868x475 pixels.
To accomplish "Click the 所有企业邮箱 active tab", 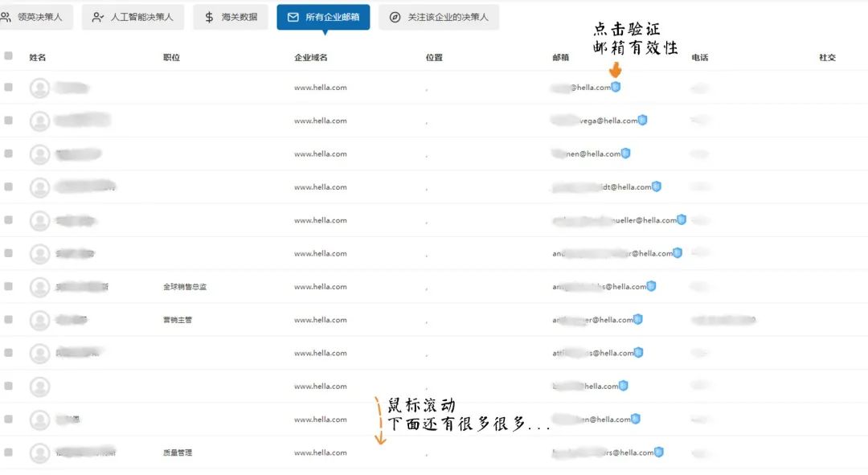I will [323, 17].
